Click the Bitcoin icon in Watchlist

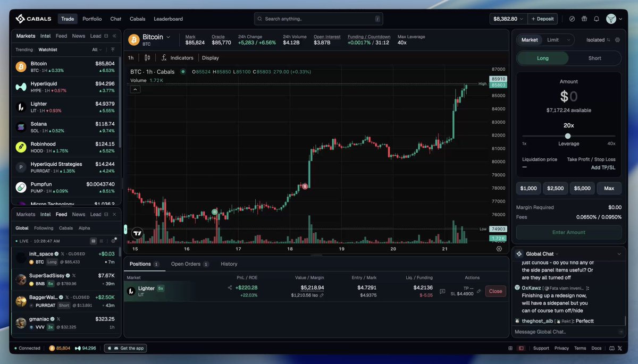pyautogui.click(x=21, y=66)
